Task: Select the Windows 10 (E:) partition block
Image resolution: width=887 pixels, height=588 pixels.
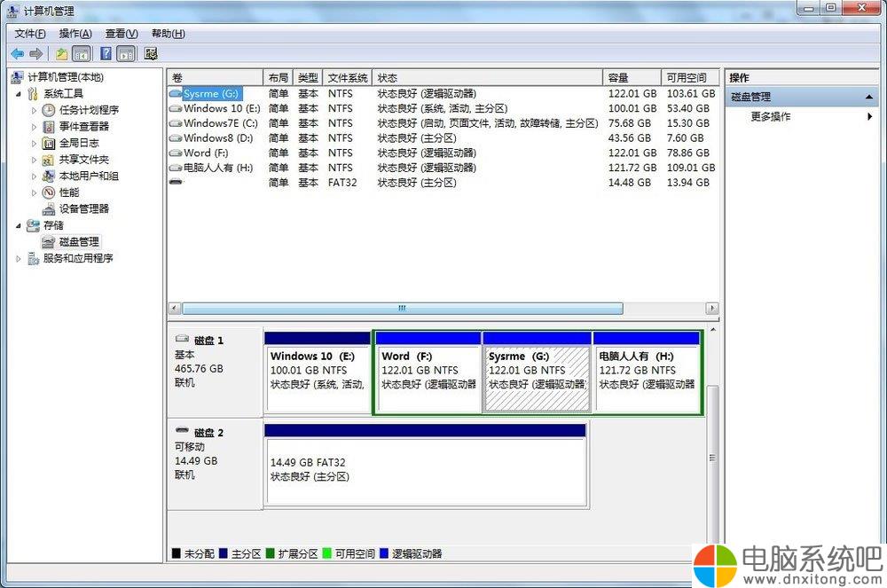Action: (x=317, y=372)
